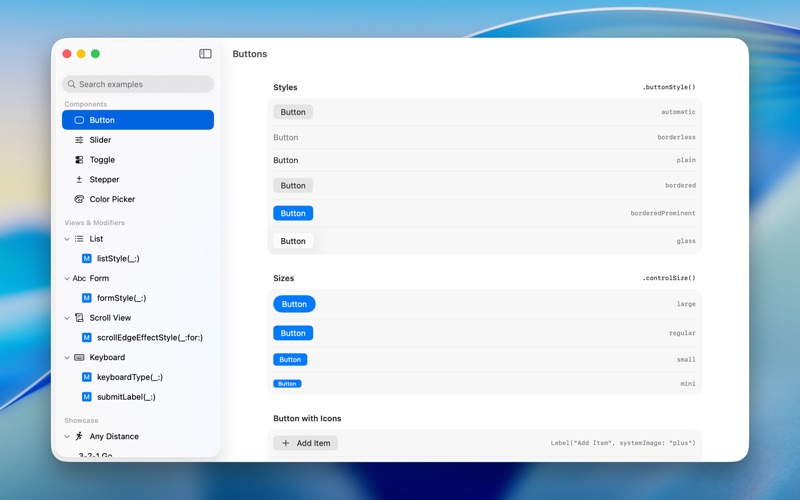The height and width of the screenshot is (500, 800).
Task: Click the Scroll View scroll icon
Action: (79, 318)
